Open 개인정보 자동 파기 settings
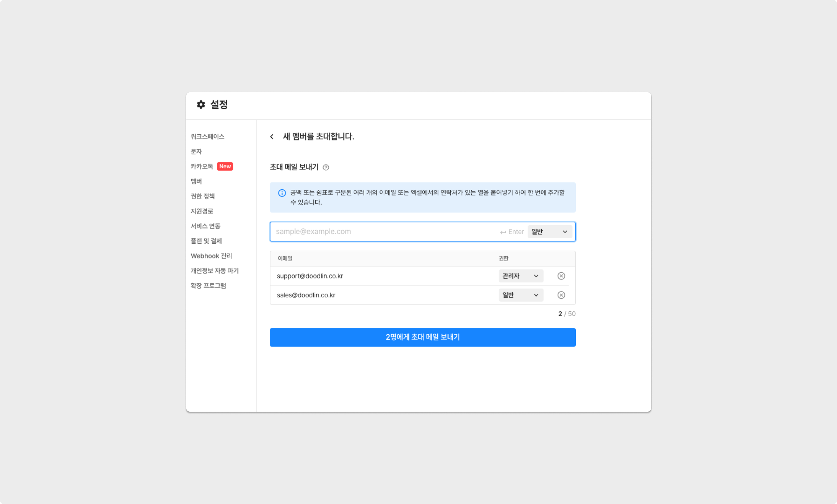The image size is (837, 504). click(x=215, y=271)
